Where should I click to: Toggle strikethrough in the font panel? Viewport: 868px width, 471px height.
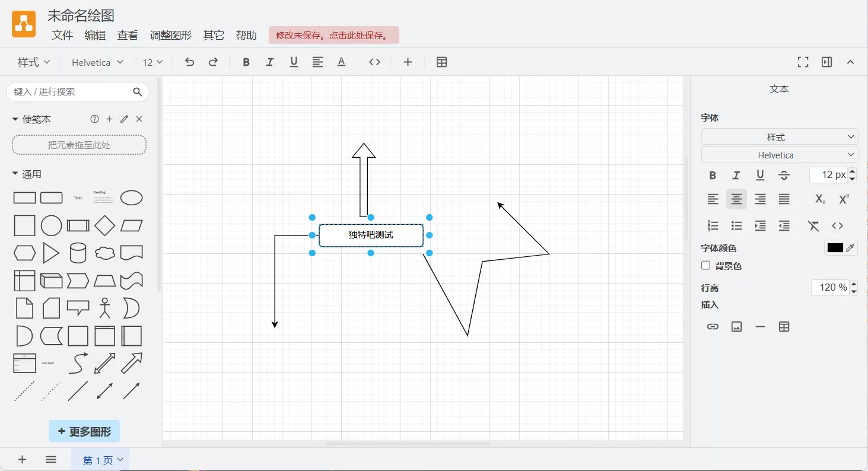(784, 175)
